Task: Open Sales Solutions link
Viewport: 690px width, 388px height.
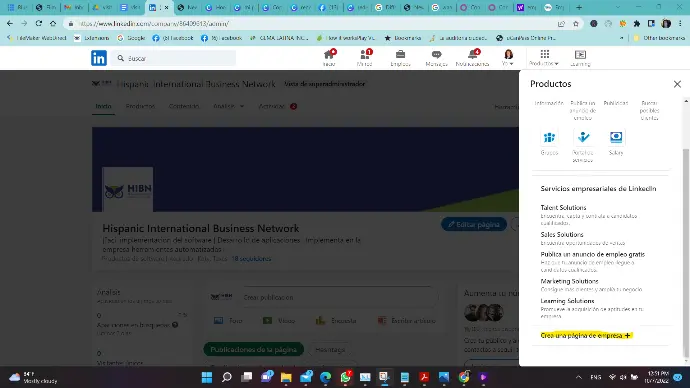Action: coord(562,234)
